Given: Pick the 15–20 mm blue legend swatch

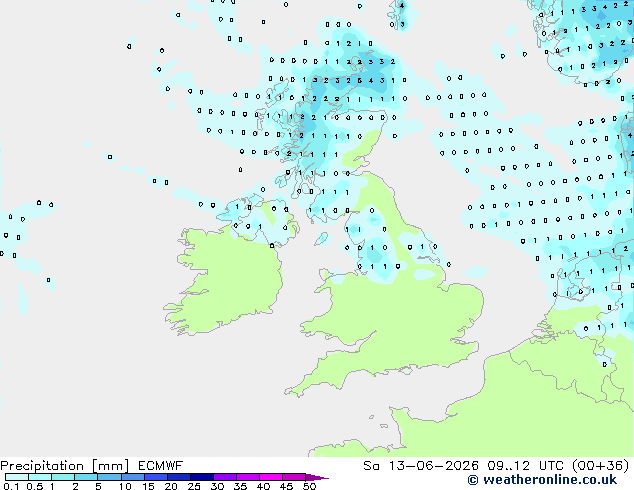Looking at the screenshot, I should [156, 477].
